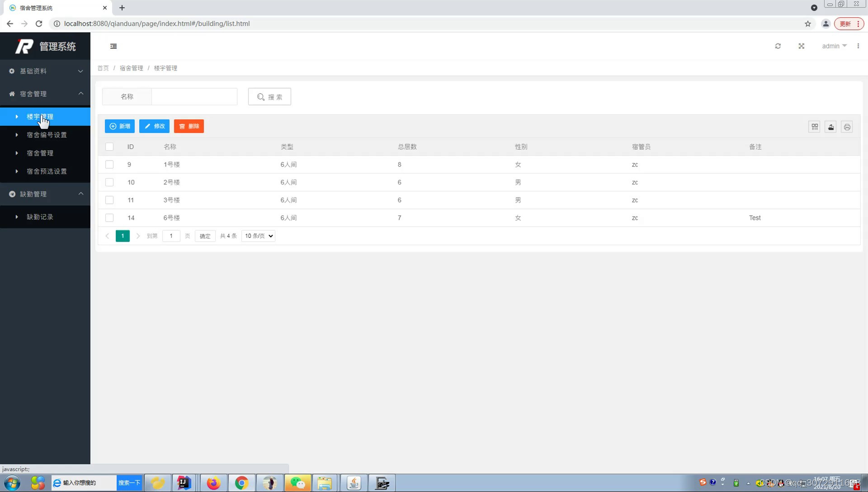Check the row for 1号楼
The height and width of the screenshot is (492, 868).
(109, 165)
